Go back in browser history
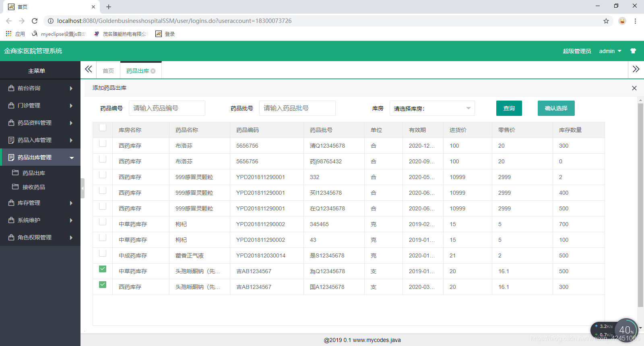The image size is (644, 346). click(x=9, y=21)
